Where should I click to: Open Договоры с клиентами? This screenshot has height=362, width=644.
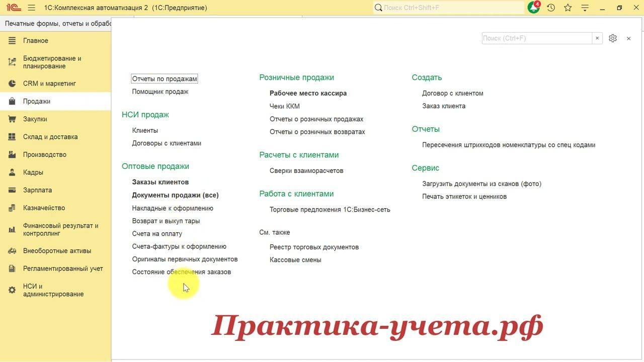click(167, 143)
